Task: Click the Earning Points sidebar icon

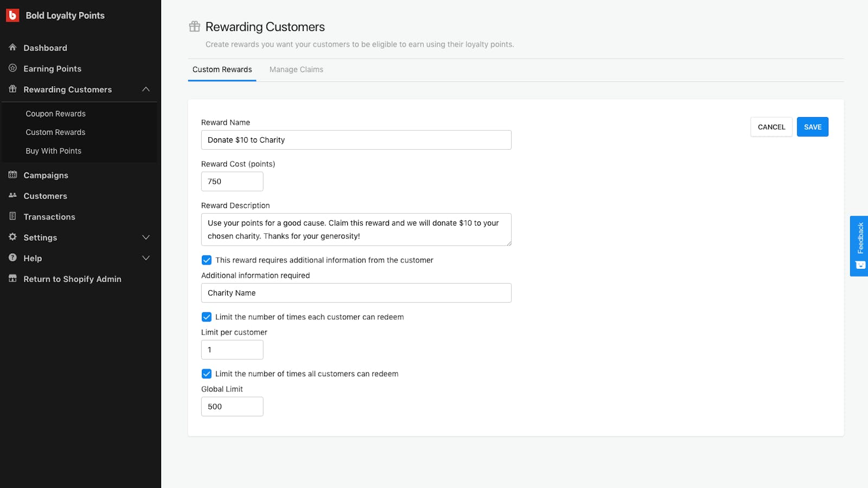Action: 12,68
